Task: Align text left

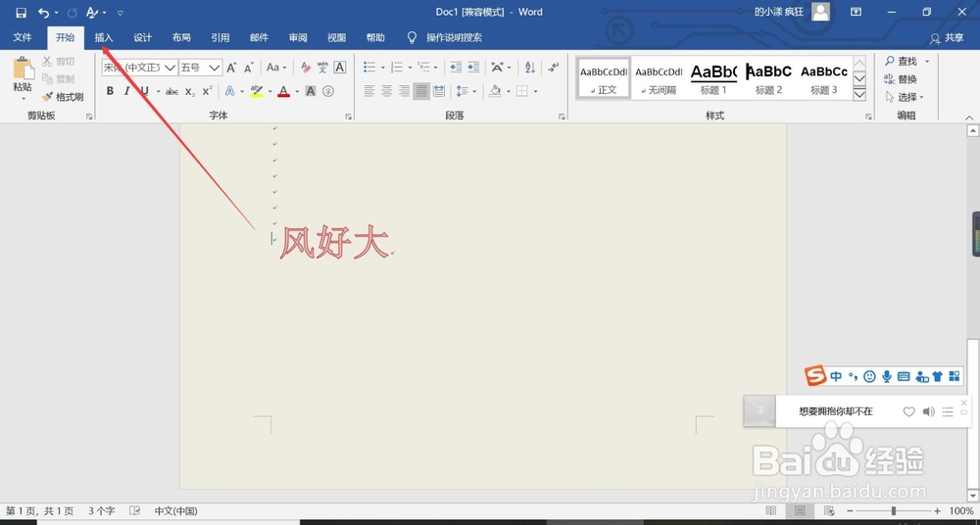Action: [369, 91]
